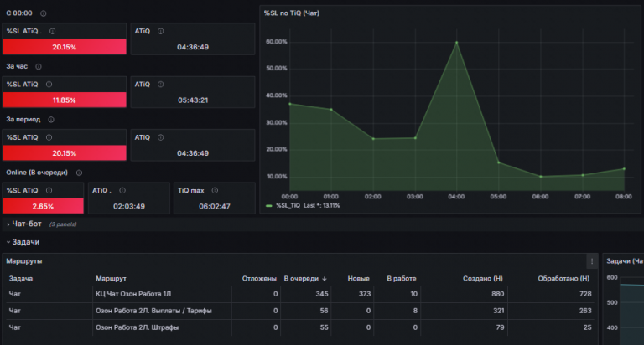Click info icon next to %SL ATiQ 11.85% panel
Screen dimensions: 644x345
coord(49,84)
